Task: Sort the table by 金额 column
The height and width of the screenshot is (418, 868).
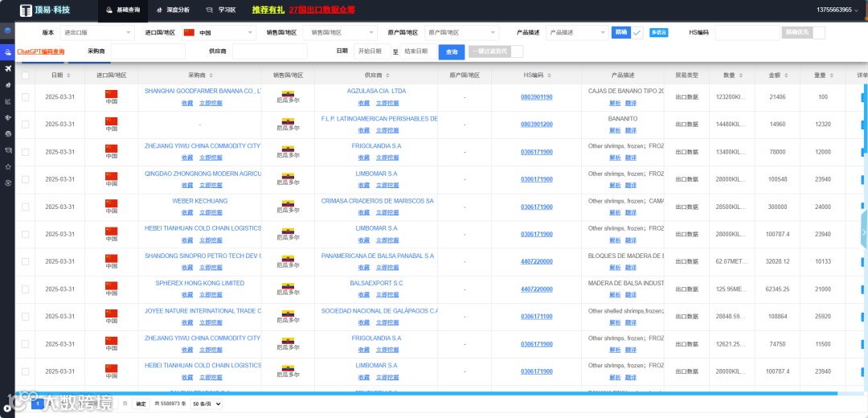Action: tap(785, 76)
